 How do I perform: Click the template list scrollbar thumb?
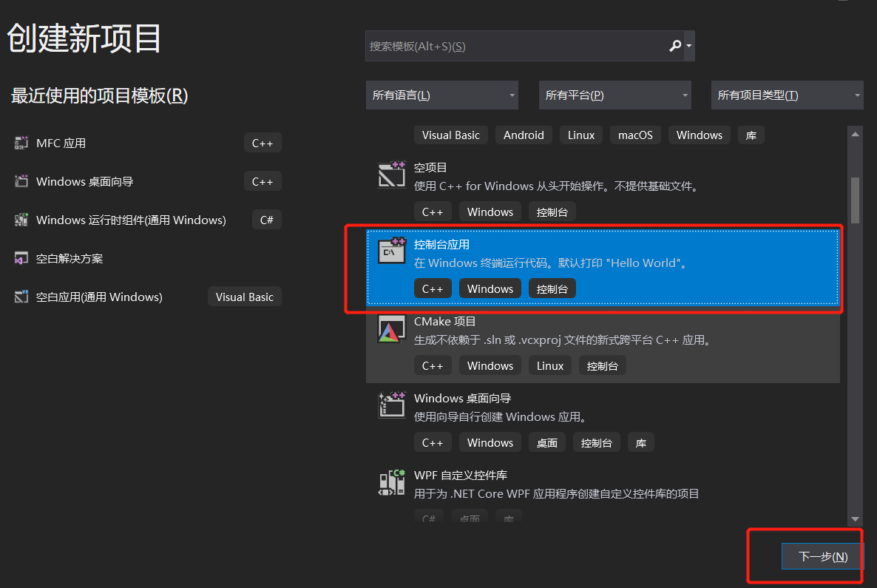855,200
